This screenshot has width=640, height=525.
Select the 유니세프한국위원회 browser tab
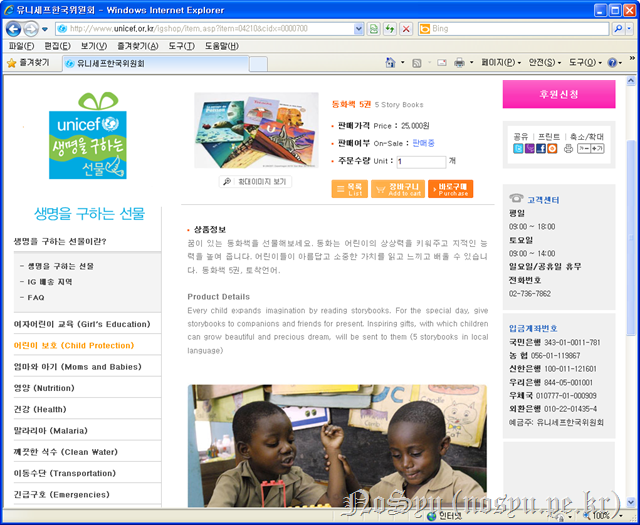point(105,62)
